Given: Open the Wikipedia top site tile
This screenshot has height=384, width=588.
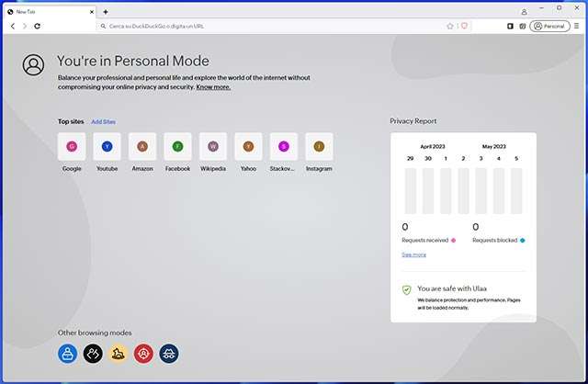Looking at the screenshot, I should pyautogui.click(x=213, y=146).
